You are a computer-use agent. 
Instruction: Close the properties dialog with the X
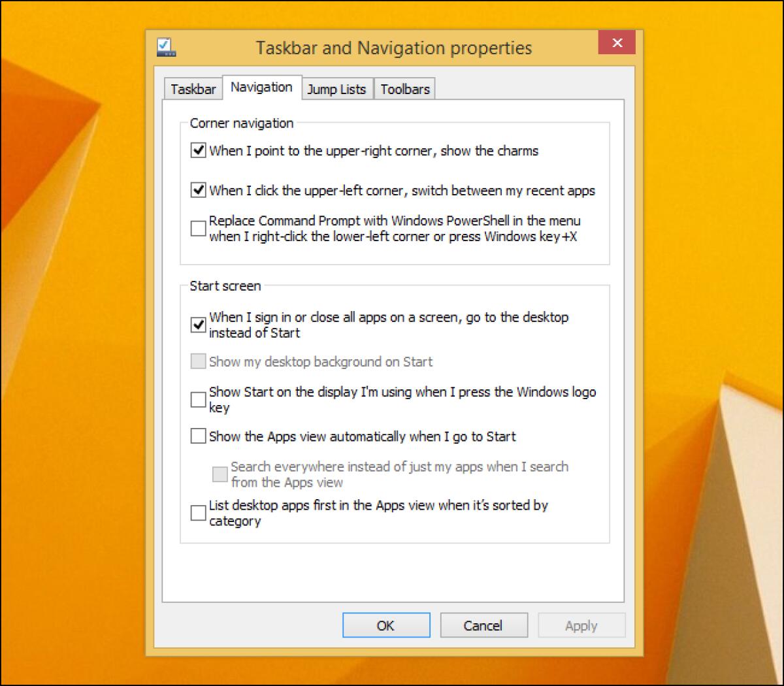[617, 42]
